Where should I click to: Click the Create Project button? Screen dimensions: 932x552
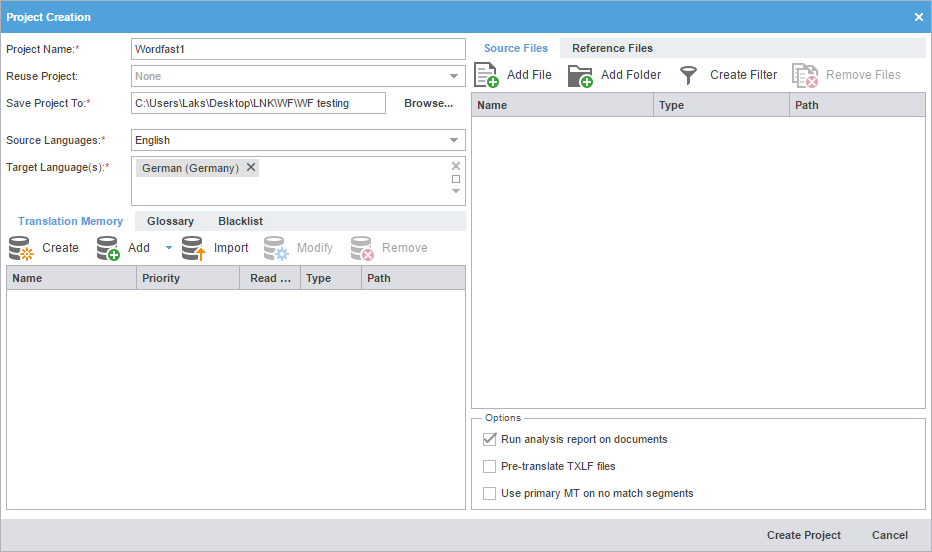[x=804, y=535]
